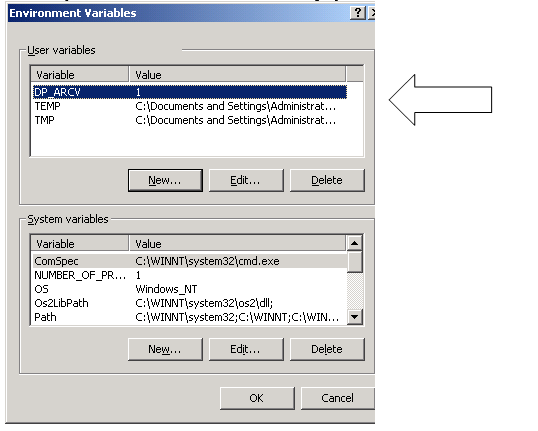The height and width of the screenshot is (431, 538).
Task: Click the user variables Variable column header
Action: (x=80, y=74)
